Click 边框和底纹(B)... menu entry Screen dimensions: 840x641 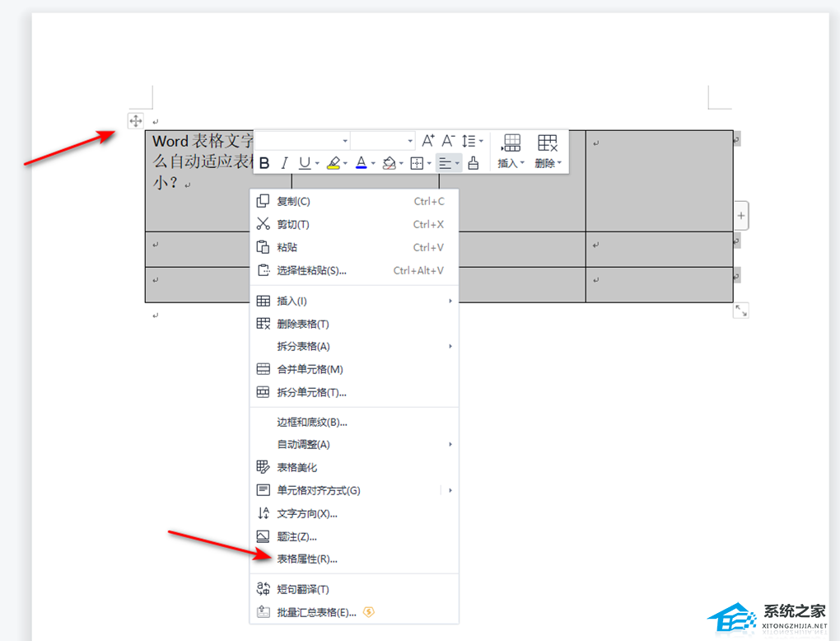click(312, 422)
